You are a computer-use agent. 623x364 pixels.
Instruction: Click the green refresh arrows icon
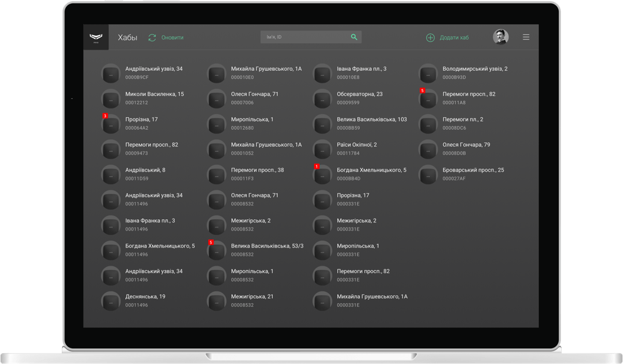click(x=152, y=38)
